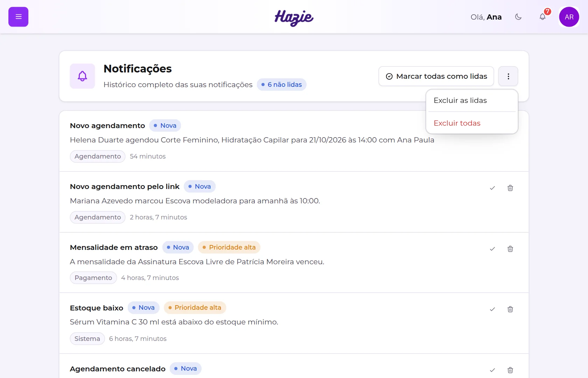
Task: Open the AR user avatar
Action: pyautogui.click(x=569, y=17)
